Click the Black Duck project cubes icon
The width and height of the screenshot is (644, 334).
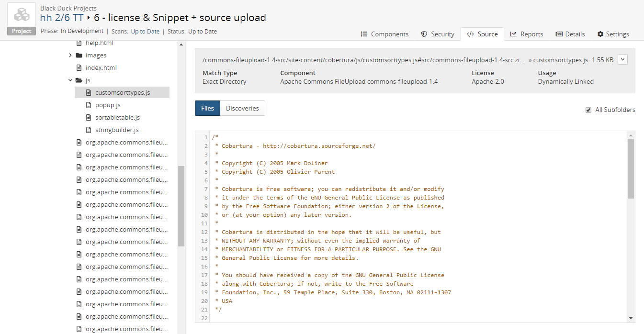(x=22, y=15)
